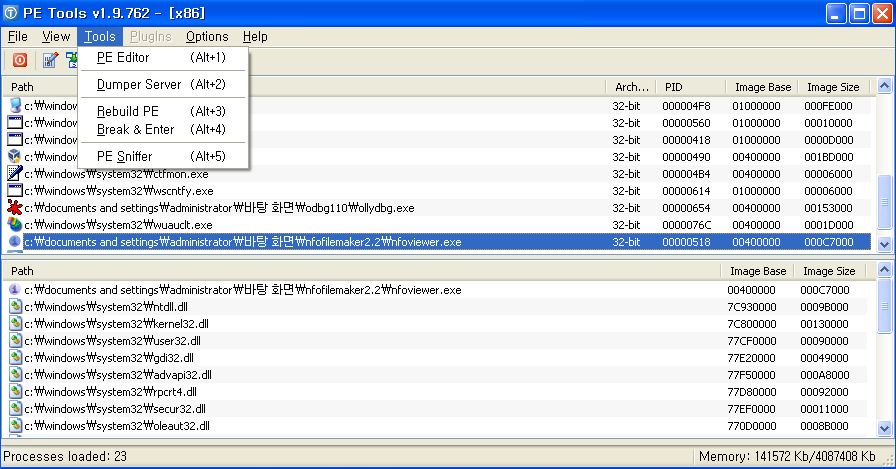Click the wuauclt.exe globe icon
The width and height of the screenshot is (896, 469).
(x=14, y=225)
